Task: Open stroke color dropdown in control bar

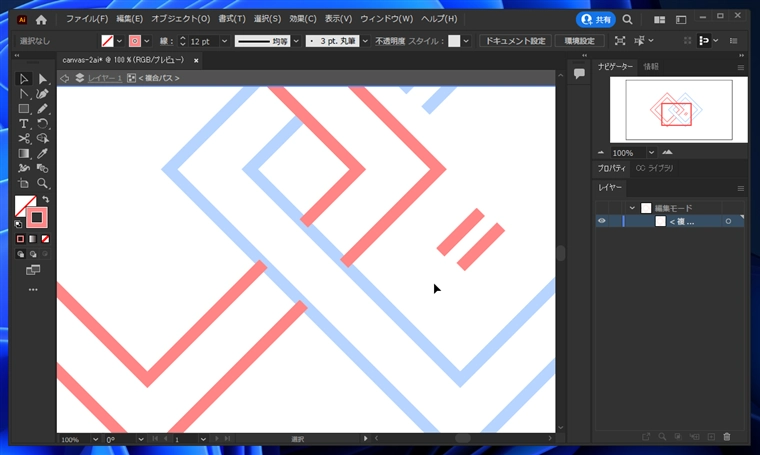Action: point(146,41)
